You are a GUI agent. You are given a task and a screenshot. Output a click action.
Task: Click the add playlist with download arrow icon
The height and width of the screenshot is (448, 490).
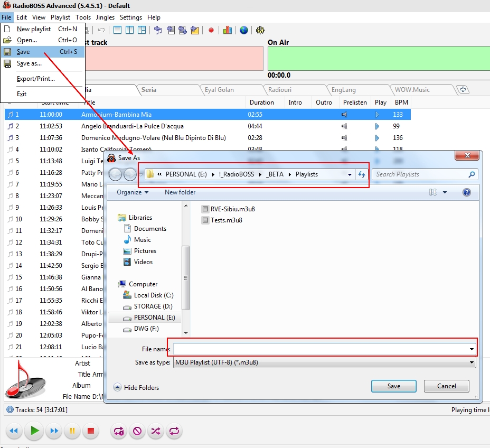tap(183, 30)
